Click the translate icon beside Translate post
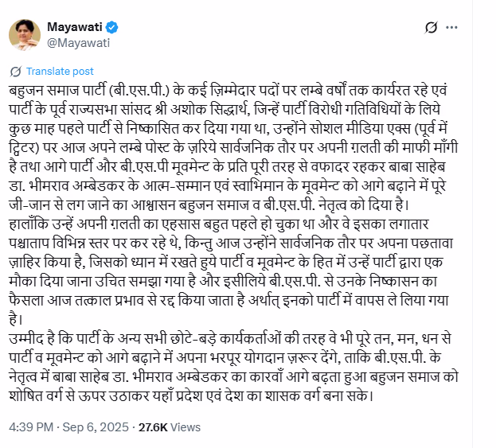Screen dimensions: 496x448 (17, 71)
